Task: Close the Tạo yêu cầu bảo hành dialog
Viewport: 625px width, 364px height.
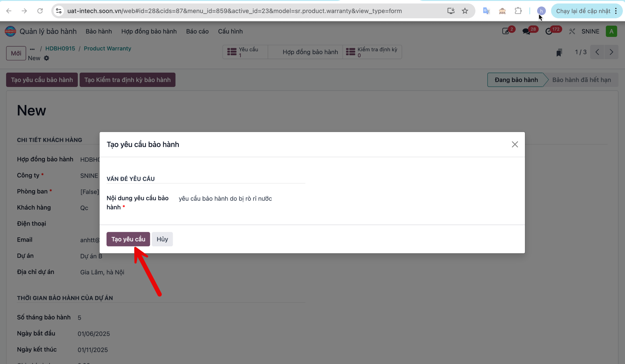Action: point(515,144)
